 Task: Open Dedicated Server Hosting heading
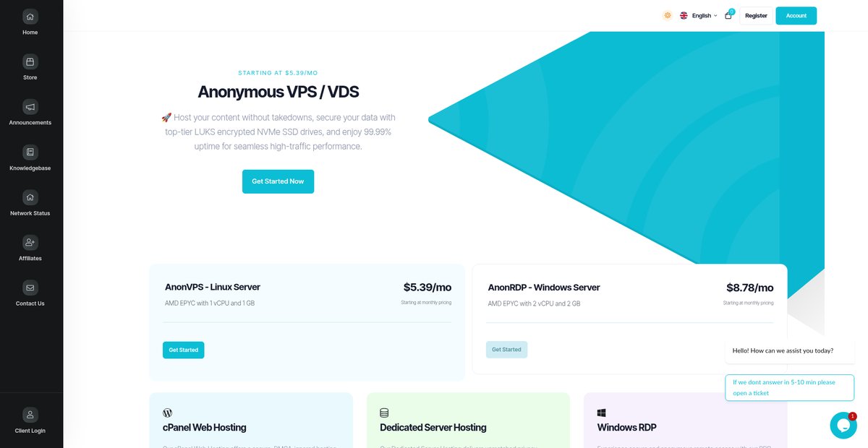(433, 428)
